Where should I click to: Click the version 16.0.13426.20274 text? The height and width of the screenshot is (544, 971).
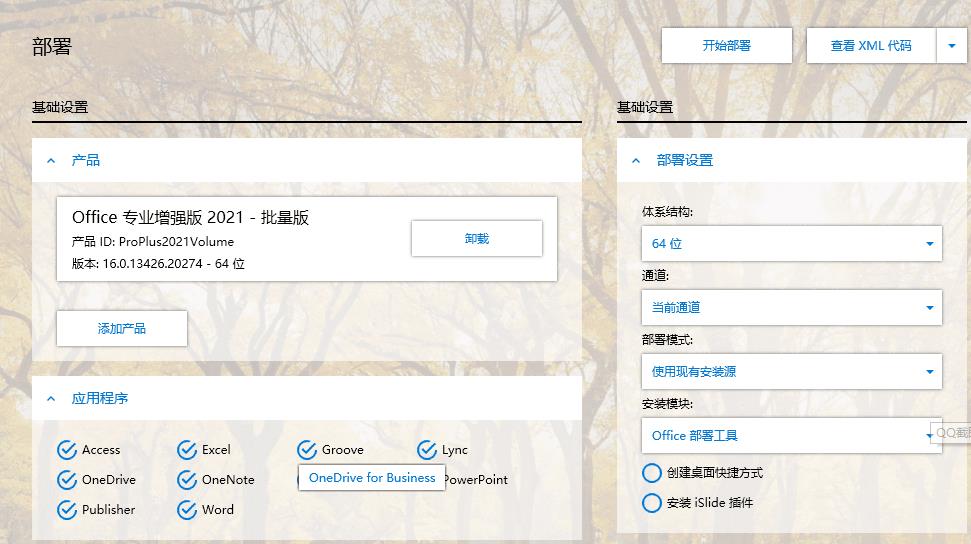click(158, 264)
